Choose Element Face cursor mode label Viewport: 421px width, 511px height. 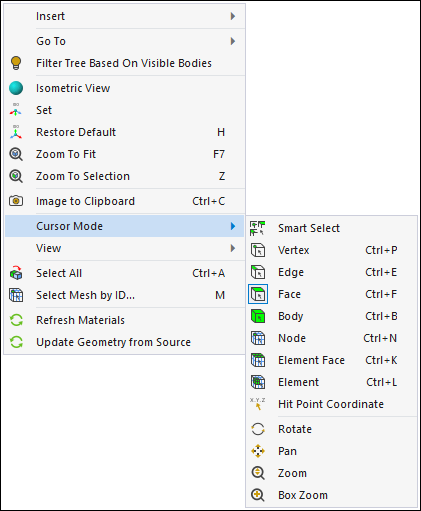tap(311, 360)
